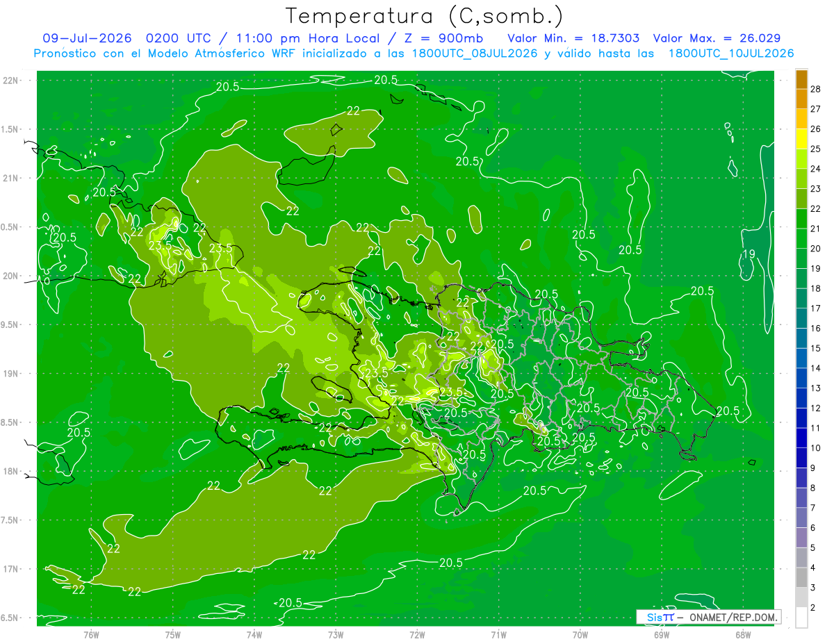Click the '73W' longitude axis label

[x=336, y=634]
